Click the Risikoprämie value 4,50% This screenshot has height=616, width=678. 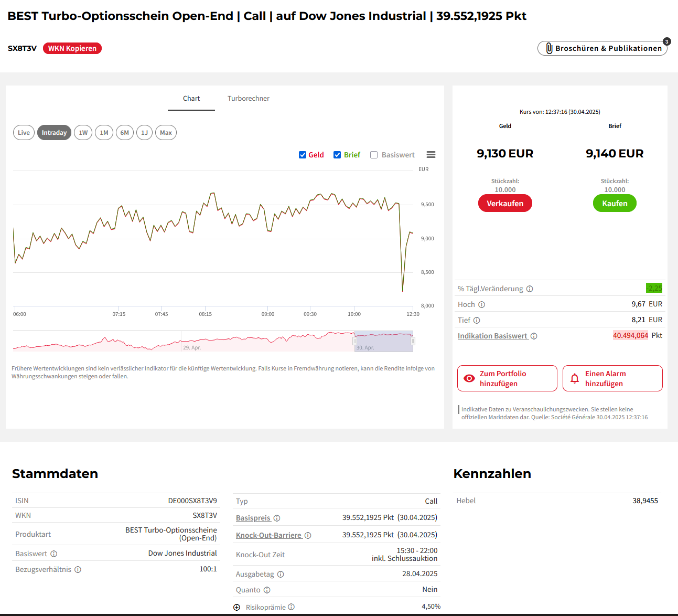(x=431, y=607)
